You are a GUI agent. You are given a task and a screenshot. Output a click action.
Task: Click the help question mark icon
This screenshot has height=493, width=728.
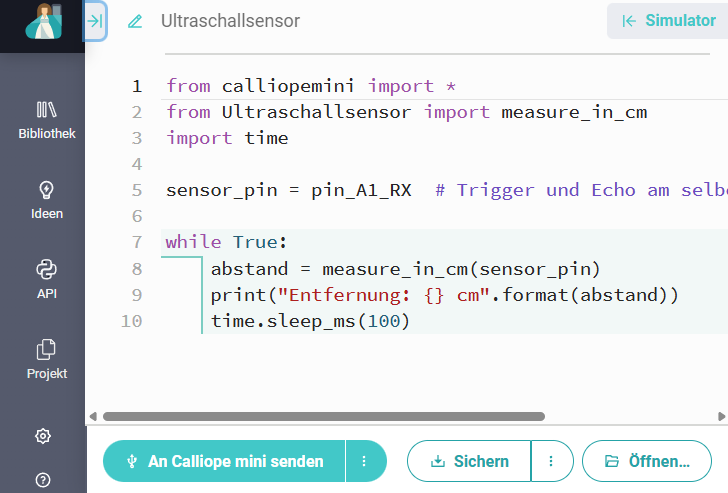tap(43, 480)
